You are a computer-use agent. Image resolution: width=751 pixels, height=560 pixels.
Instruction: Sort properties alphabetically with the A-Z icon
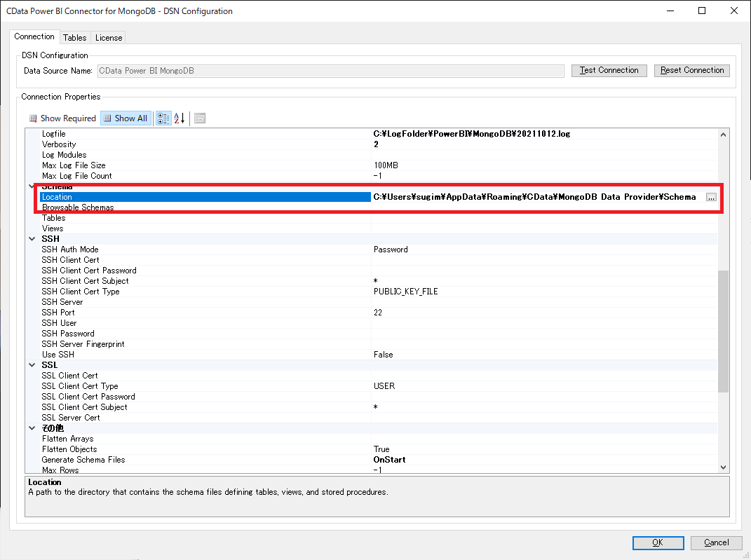[x=179, y=118]
